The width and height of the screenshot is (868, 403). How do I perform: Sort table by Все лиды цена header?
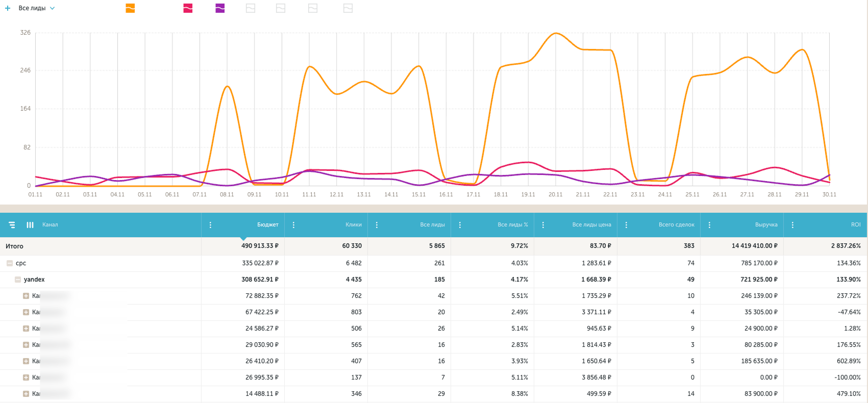pos(591,225)
